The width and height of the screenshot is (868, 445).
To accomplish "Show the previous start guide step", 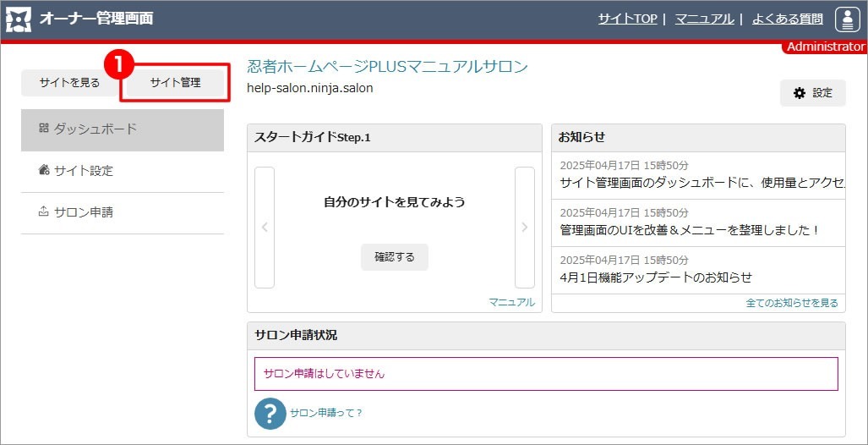I will tap(265, 227).
